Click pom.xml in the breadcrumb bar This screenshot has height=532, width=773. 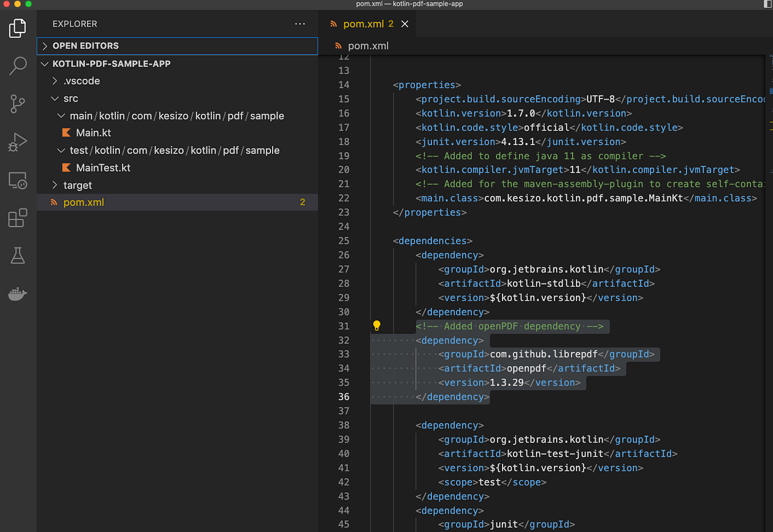368,46
